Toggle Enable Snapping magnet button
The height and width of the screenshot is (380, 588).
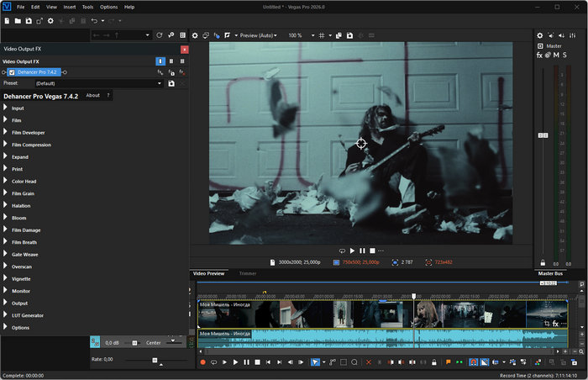[x=474, y=362]
